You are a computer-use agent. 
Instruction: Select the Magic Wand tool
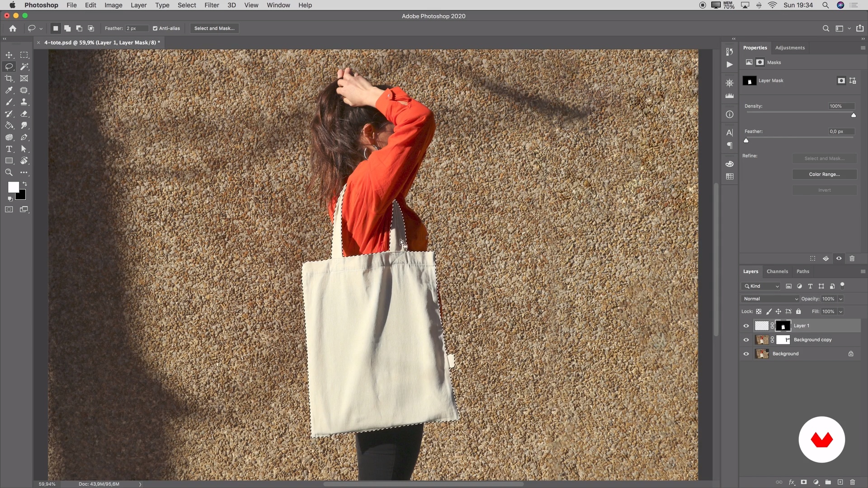pos(24,66)
